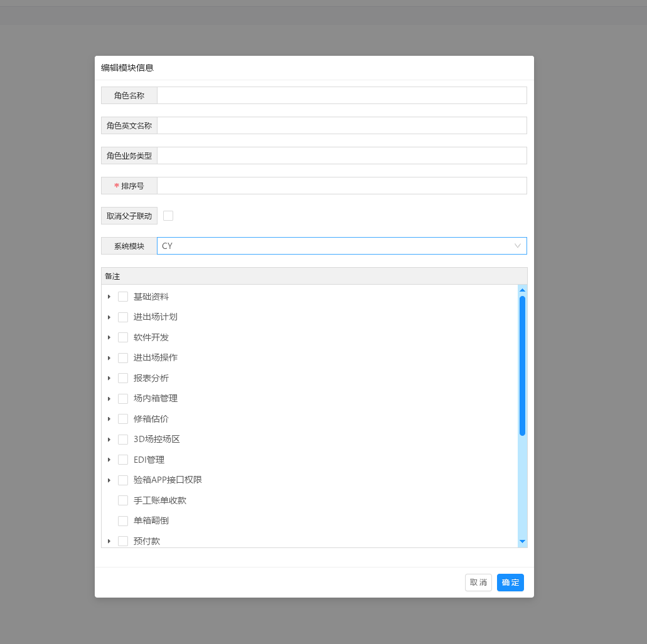Expand the 进出场计划 tree node arrow
The image size is (647, 644).
pyautogui.click(x=109, y=317)
